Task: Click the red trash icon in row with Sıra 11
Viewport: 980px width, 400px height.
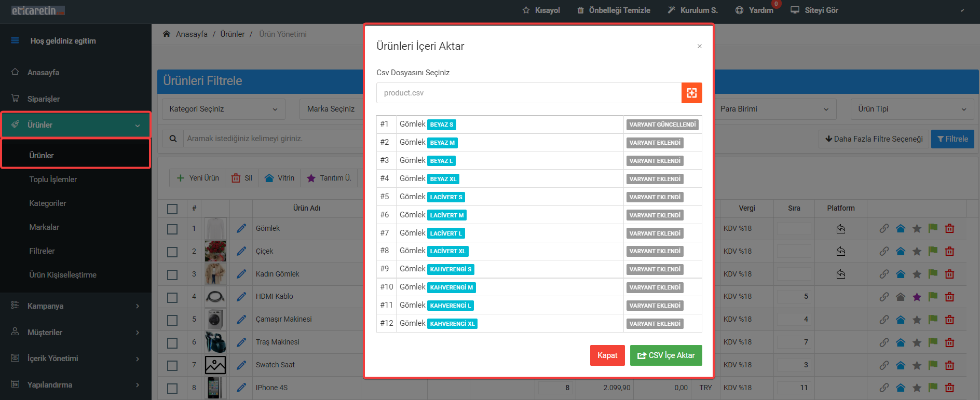Action: coord(949,388)
